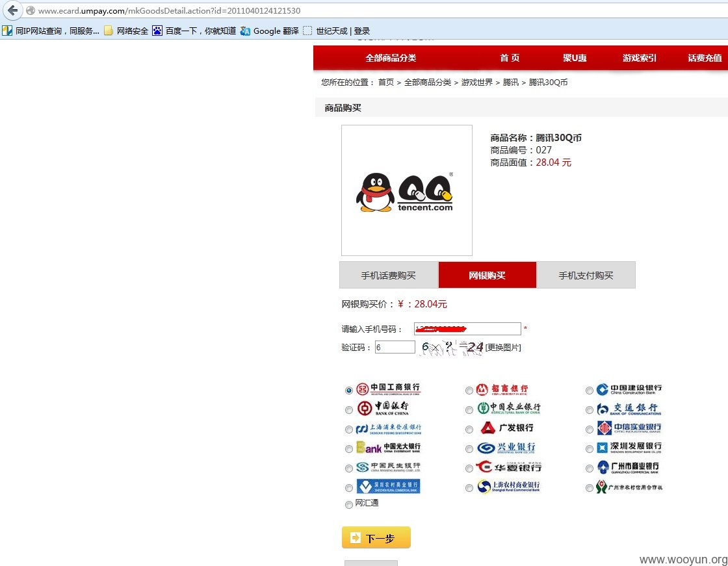This screenshot has width=728, height=566.
Task: Open the 聚U惠 navigation item
Action: point(575,58)
